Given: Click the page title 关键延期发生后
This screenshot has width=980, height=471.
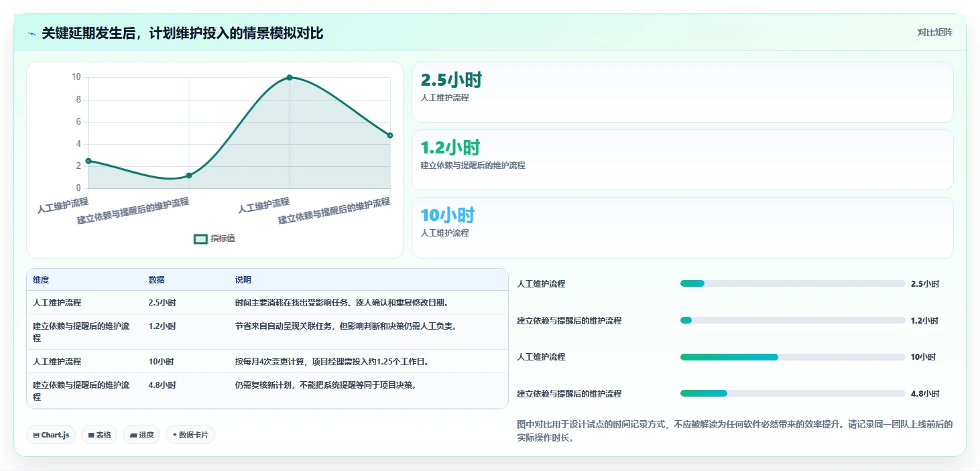Looking at the screenshot, I should click(x=182, y=33).
